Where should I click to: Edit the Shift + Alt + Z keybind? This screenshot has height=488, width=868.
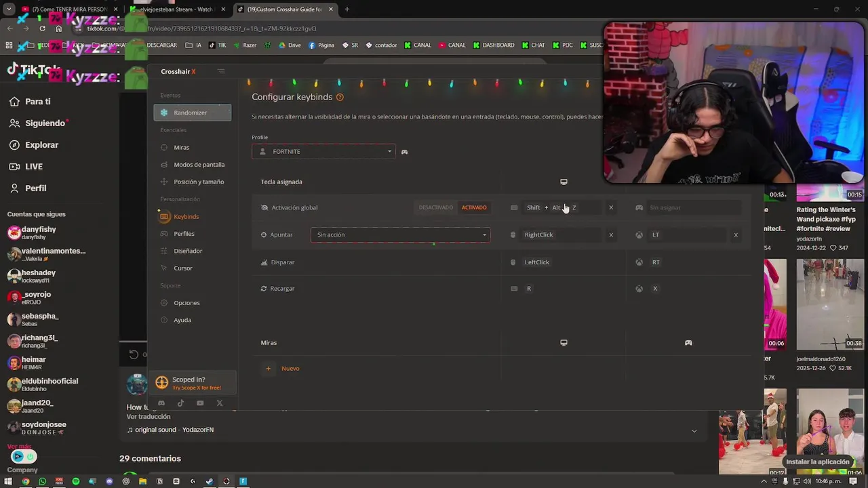563,207
